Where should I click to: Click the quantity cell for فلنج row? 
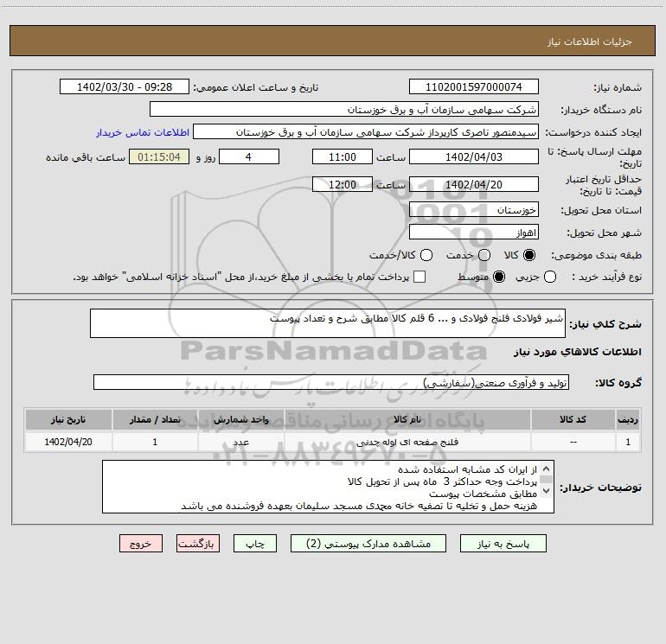pyautogui.click(x=155, y=442)
